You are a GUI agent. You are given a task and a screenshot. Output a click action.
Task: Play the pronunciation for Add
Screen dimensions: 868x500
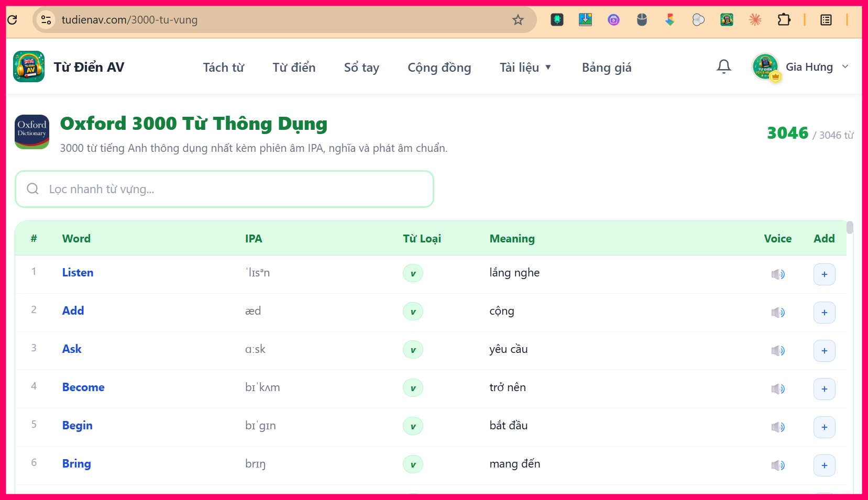point(778,313)
